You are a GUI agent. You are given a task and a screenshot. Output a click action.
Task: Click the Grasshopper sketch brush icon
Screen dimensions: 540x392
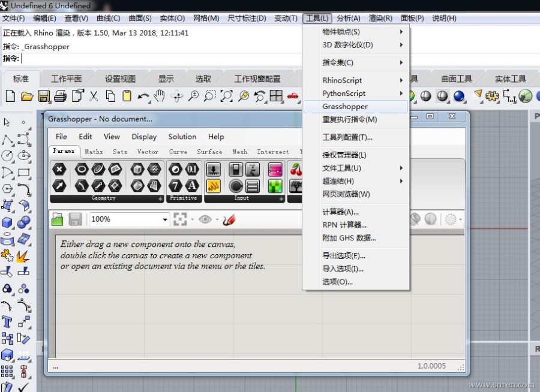click(x=229, y=219)
